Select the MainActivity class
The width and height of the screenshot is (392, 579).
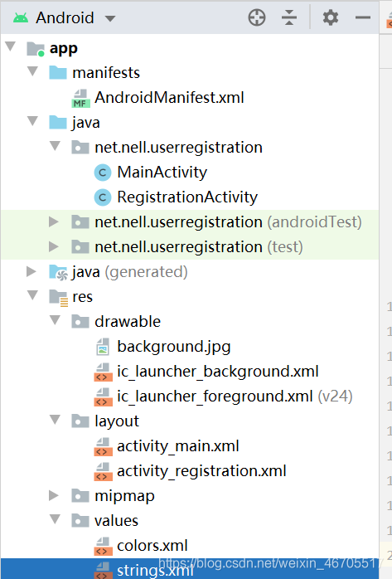[162, 173]
